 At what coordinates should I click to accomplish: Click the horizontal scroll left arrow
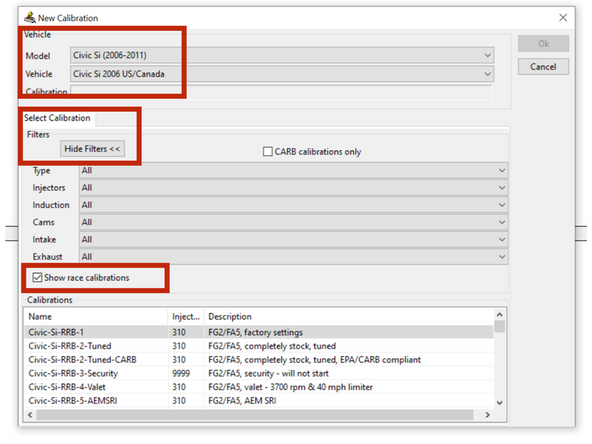coord(30,415)
